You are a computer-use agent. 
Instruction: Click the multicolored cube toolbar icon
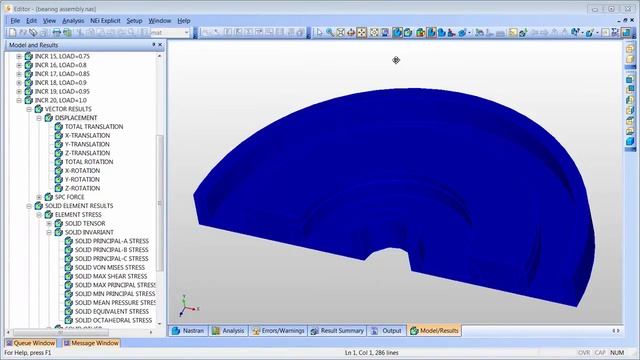coord(420,33)
